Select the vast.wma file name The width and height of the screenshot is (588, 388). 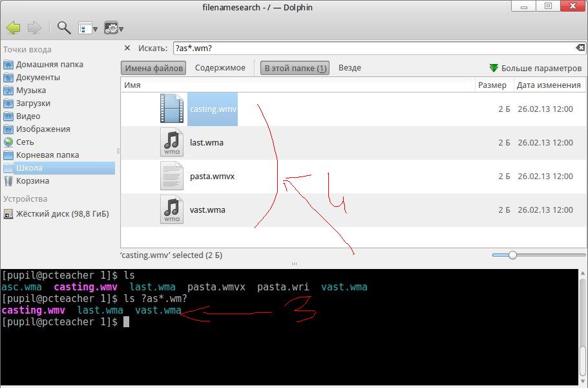[207, 210]
